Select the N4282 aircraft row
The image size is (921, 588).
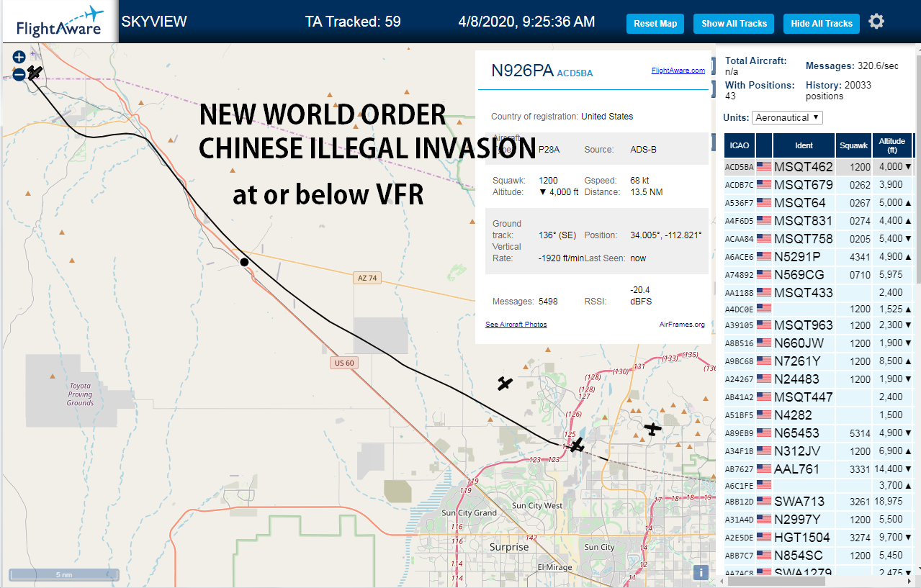(x=819, y=415)
